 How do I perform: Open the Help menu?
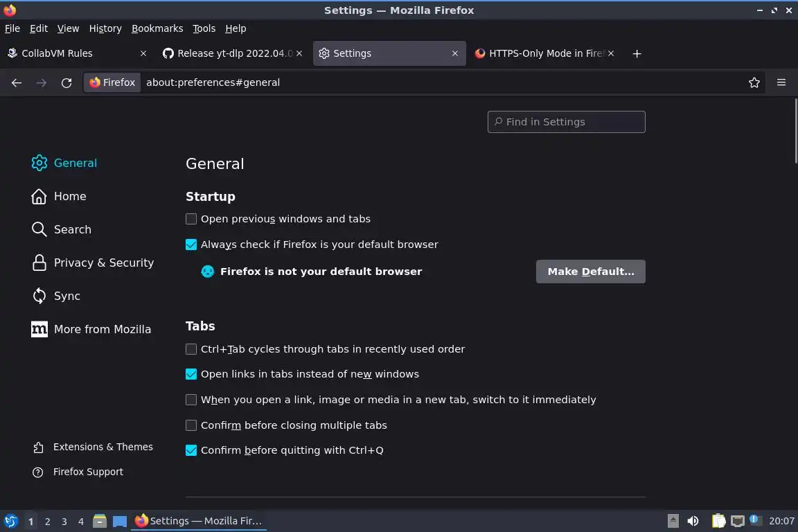236,28
